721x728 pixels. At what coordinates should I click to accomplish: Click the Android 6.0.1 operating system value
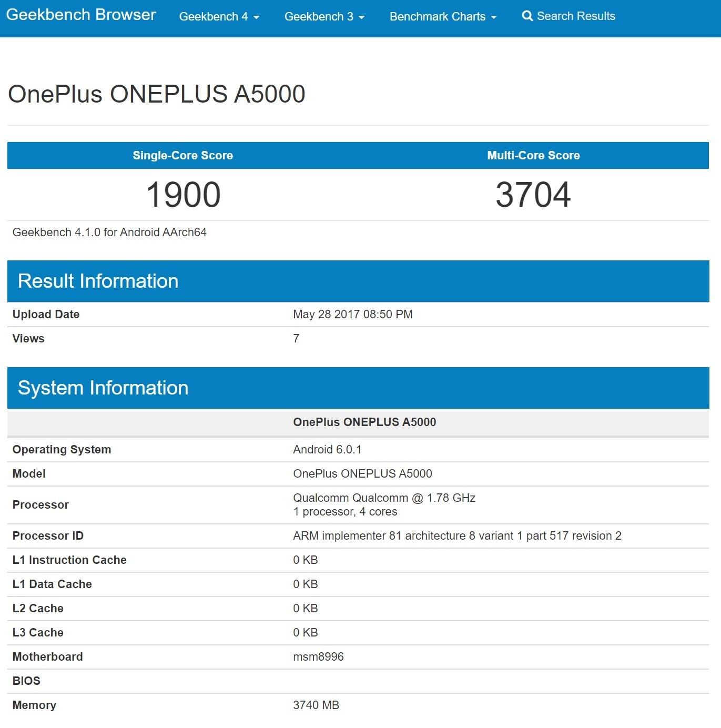point(327,450)
